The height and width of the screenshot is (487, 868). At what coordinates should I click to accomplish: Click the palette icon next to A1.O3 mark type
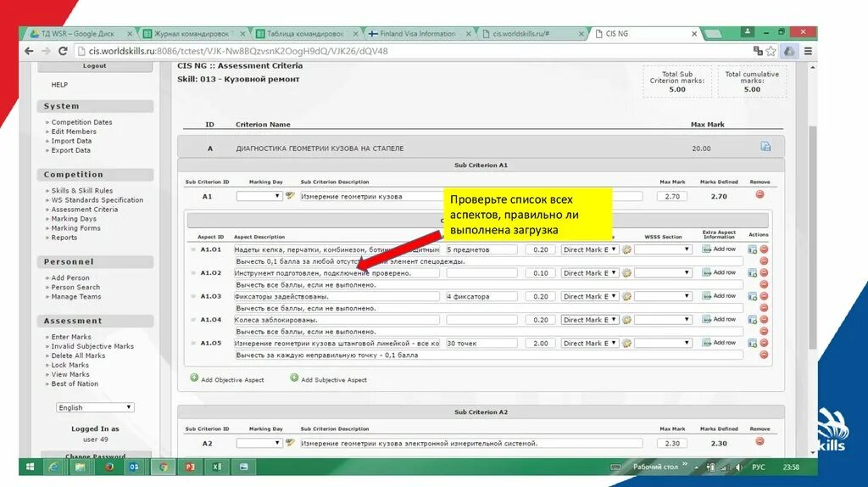[626, 296]
